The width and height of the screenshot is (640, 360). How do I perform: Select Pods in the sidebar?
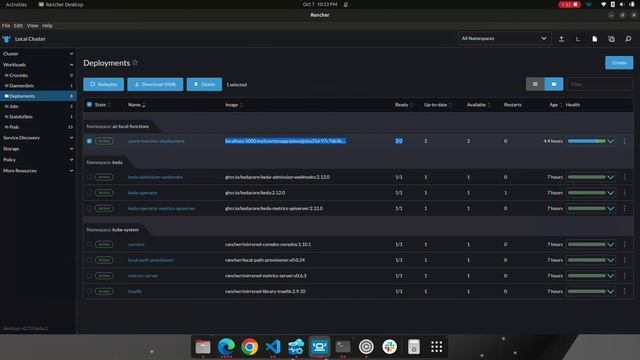click(38, 127)
